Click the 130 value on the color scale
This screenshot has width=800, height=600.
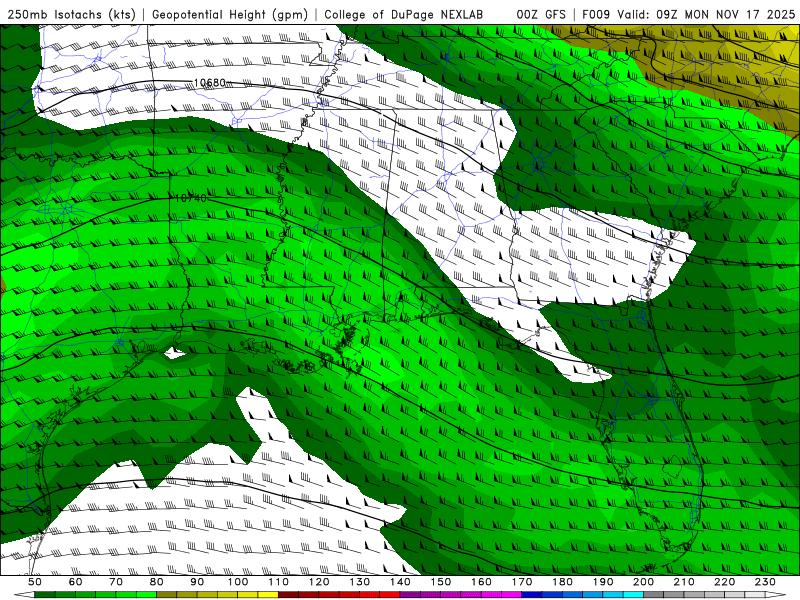(x=360, y=582)
